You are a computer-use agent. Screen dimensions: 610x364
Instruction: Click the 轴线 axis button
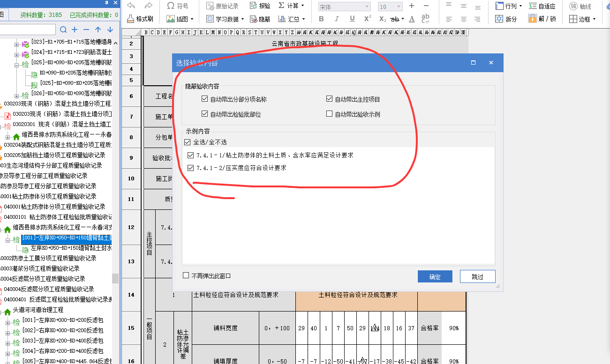pyautogui.click(x=580, y=6)
